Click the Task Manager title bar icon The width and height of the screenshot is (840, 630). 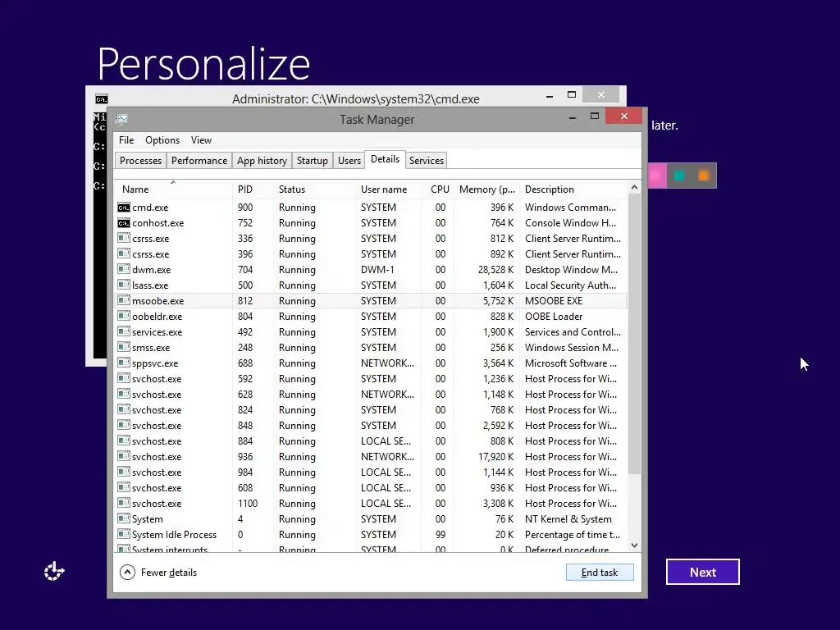tap(122, 119)
